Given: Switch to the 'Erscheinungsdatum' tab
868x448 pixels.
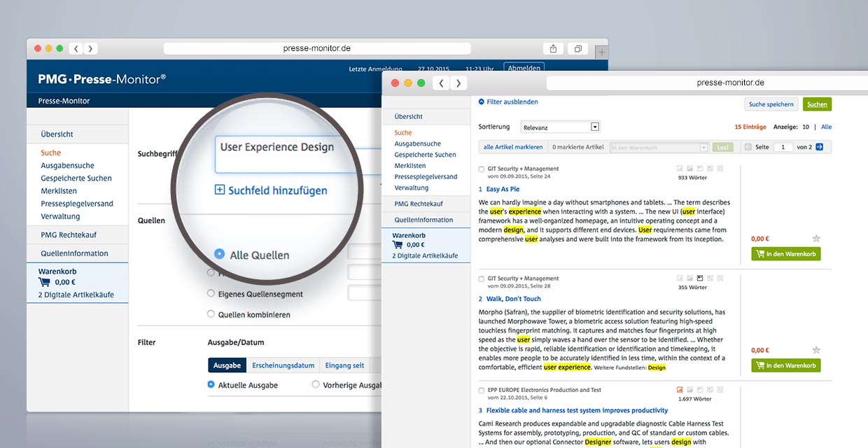Looking at the screenshot, I should [283, 365].
